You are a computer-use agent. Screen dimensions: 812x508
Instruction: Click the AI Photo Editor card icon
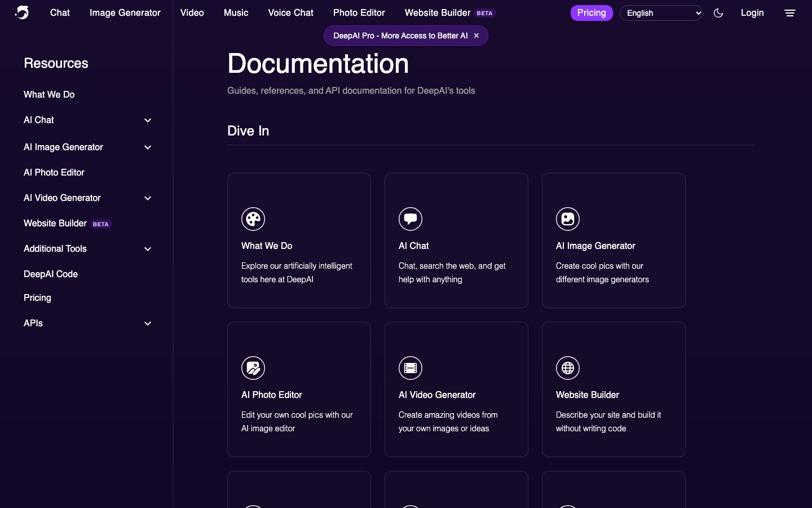pyautogui.click(x=253, y=368)
